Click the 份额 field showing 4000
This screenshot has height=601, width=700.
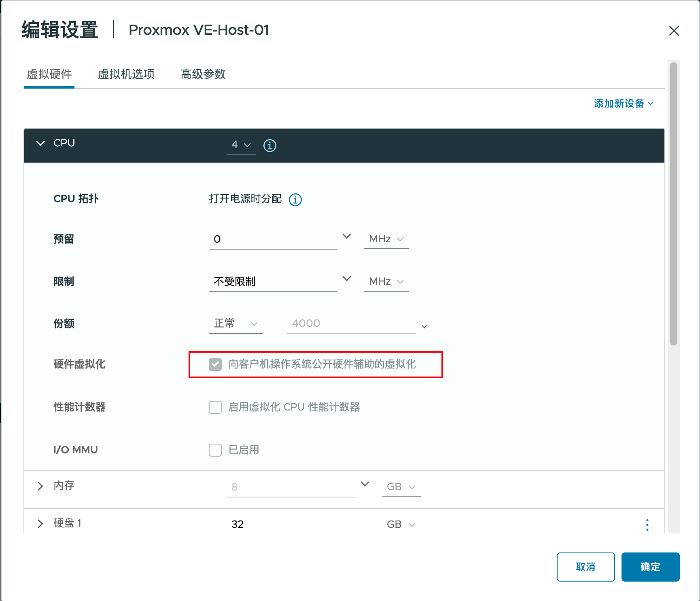tap(351, 324)
